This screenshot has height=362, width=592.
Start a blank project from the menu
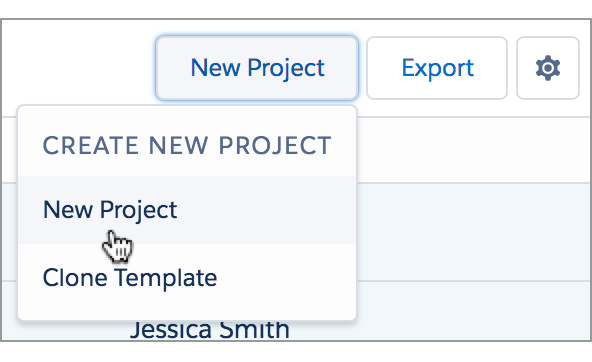[187, 210]
